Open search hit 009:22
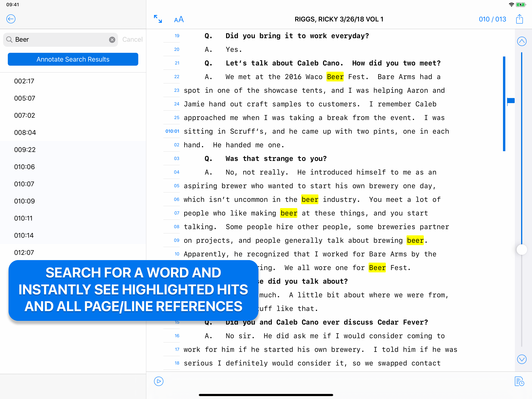Image resolution: width=532 pixels, height=399 pixels. pos(25,150)
